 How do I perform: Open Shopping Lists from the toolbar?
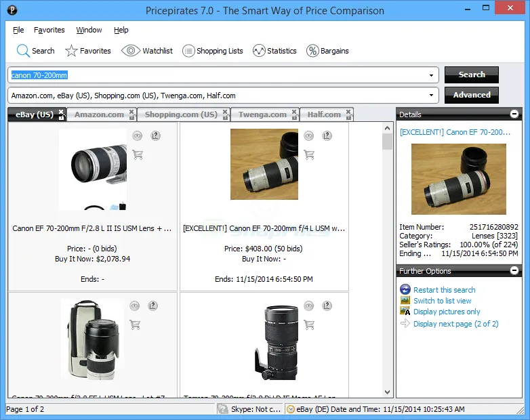click(213, 51)
